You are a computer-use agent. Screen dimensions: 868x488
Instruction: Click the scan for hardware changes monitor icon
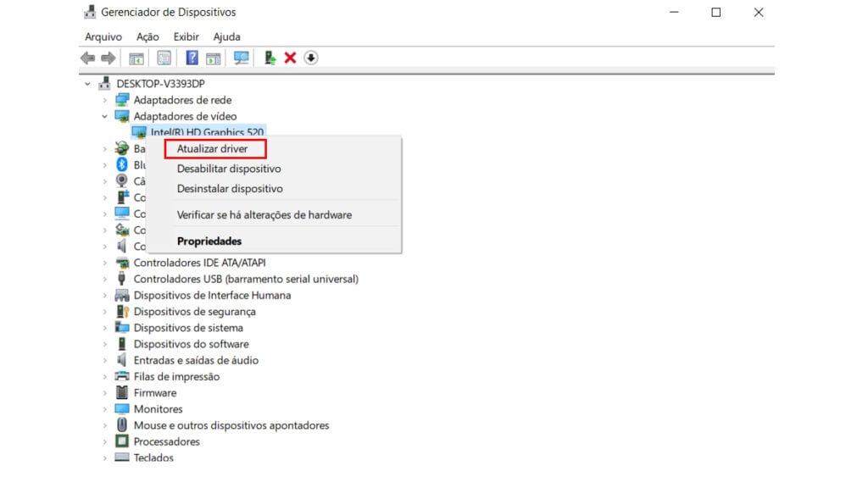(x=241, y=58)
